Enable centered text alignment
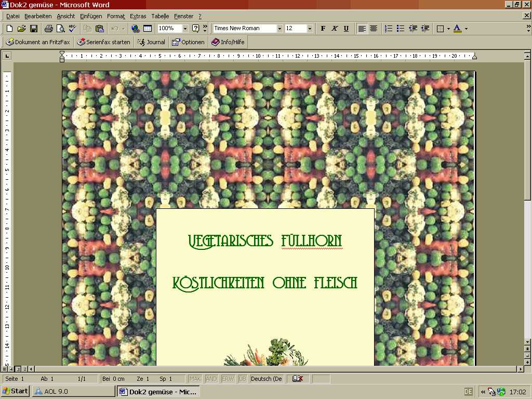532x399 pixels. [x=373, y=29]
